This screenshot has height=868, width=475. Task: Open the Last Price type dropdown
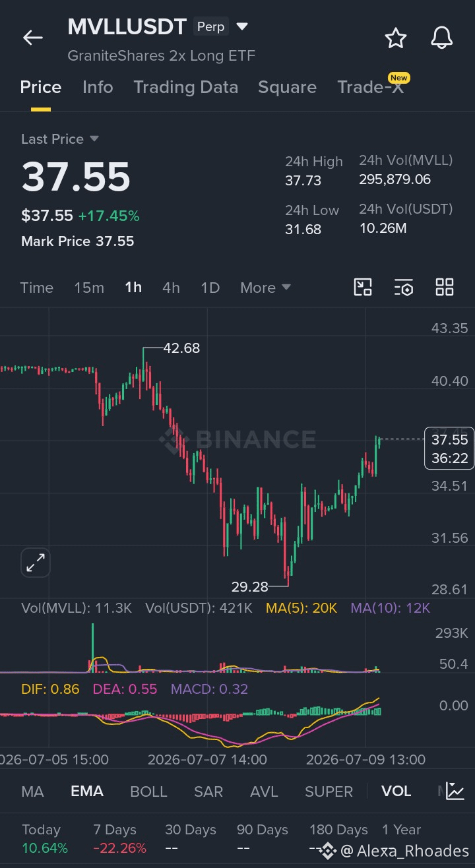click(x=60, y=139)
